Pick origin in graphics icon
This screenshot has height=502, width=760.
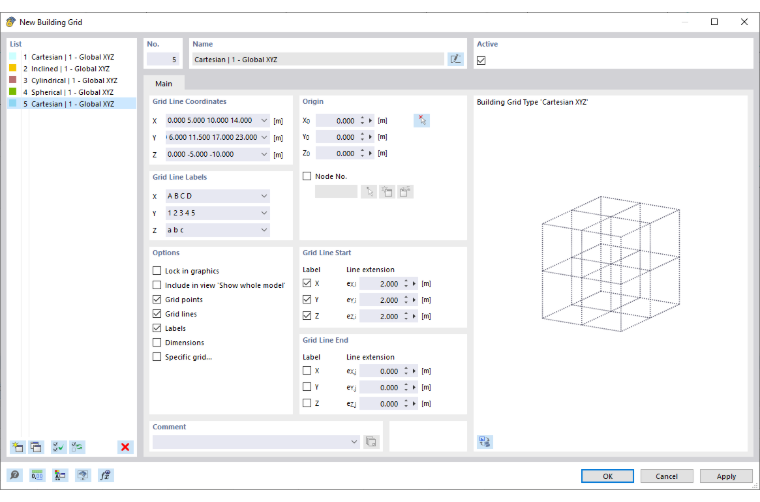pyautogui.click(x=422, y=121)
